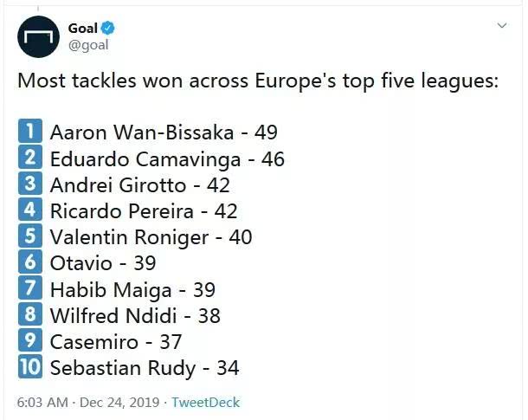Click the tweet heading about most tackles

coord(258,81)
